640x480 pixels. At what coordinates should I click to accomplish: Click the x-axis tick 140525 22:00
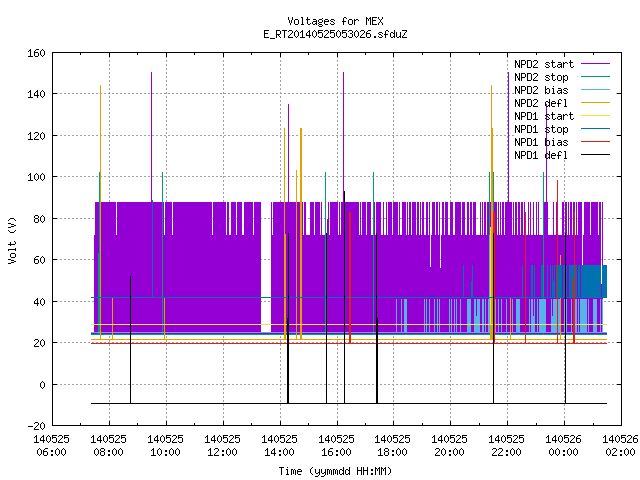coord(507,446)
